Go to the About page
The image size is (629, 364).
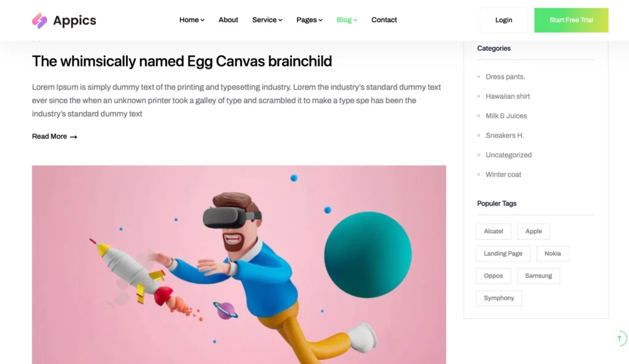[229, 20]
